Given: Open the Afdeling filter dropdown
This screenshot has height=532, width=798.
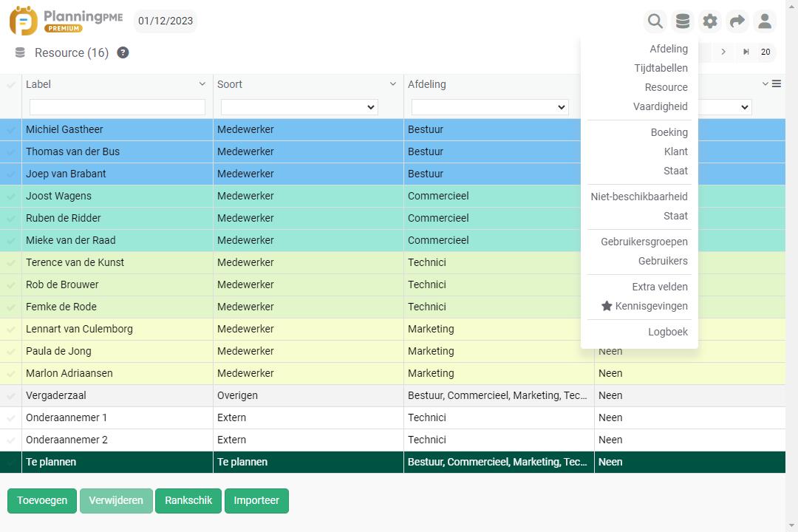Looking at the screenshot, I should (489, 107).
